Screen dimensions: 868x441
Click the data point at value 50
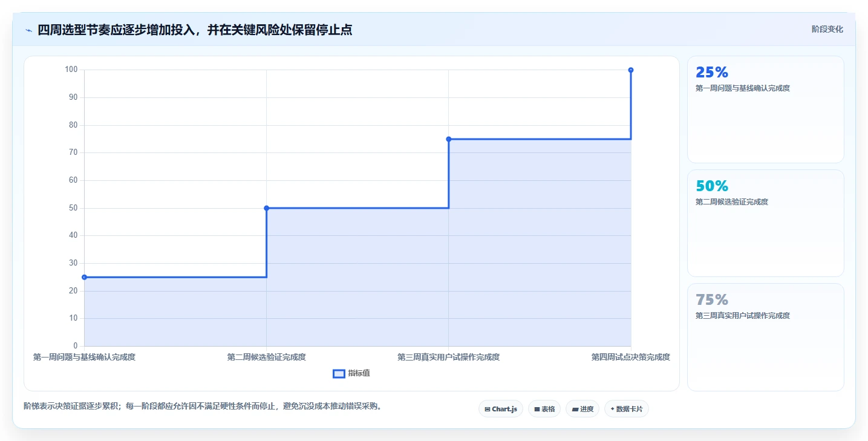tap(267, 208)
